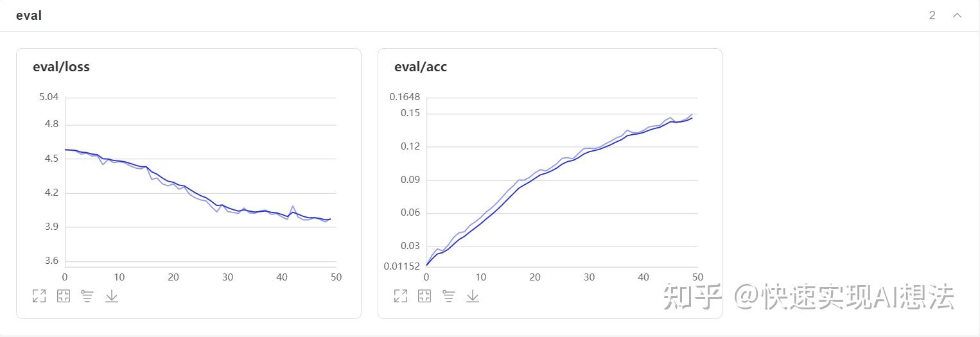This screenshot has height=337, width=980.
Task: Click the 0.1648 y-axis maximum on eval/acc
Action: (405, 97)
